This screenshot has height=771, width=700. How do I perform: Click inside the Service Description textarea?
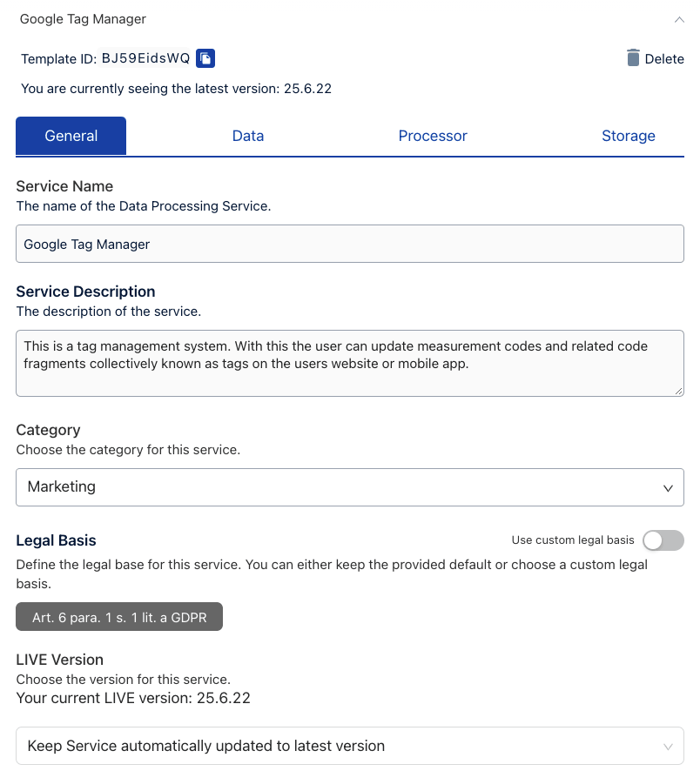coord(348,363)
